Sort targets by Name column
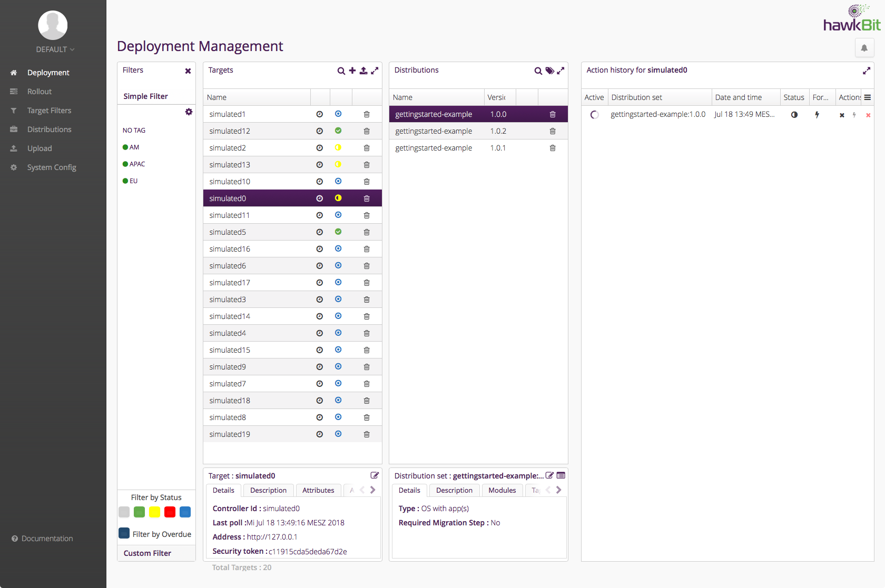Image resolution: width=885 pixels, height=588 pixels. click(x=257, y=97)
